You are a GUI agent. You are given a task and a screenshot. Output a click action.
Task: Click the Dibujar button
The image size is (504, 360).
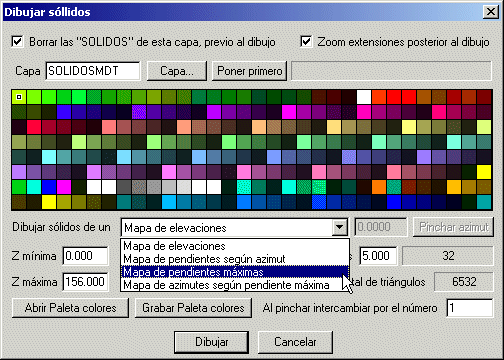pyautogui.click(x=212, y=342)
